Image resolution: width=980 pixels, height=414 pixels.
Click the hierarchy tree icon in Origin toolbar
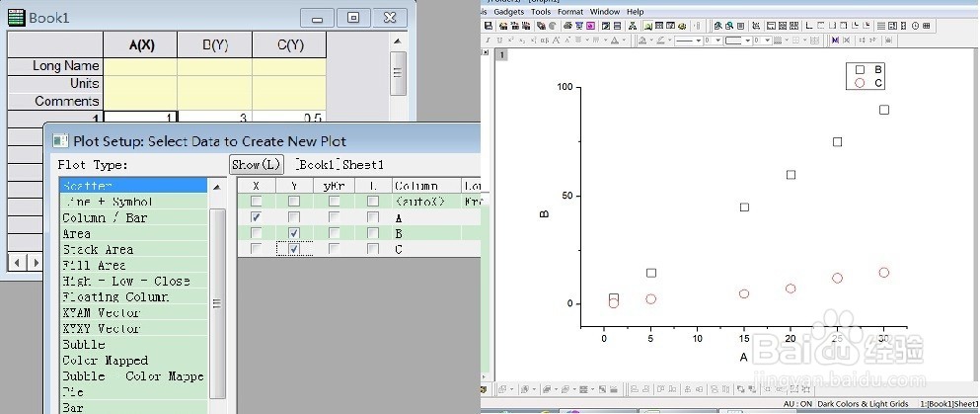pos(633,26)
